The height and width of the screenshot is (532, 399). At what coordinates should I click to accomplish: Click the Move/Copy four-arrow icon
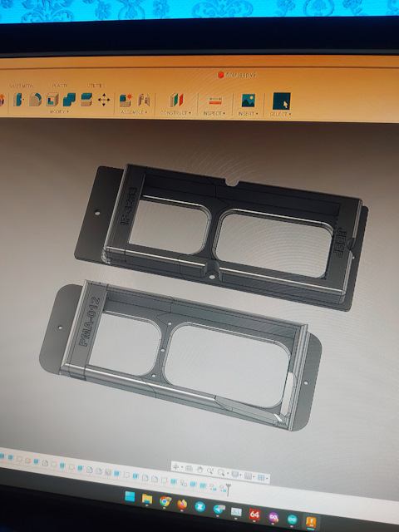pyautogui.click(x=103, y=100)
